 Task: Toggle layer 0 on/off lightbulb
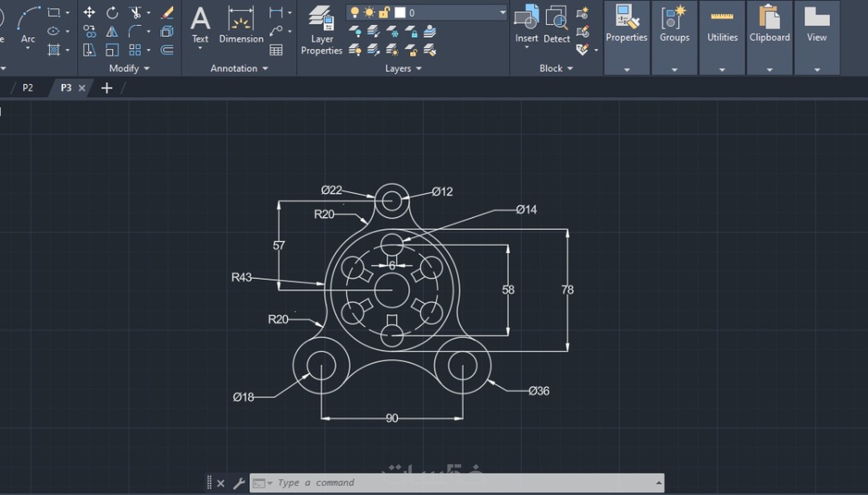354,12
